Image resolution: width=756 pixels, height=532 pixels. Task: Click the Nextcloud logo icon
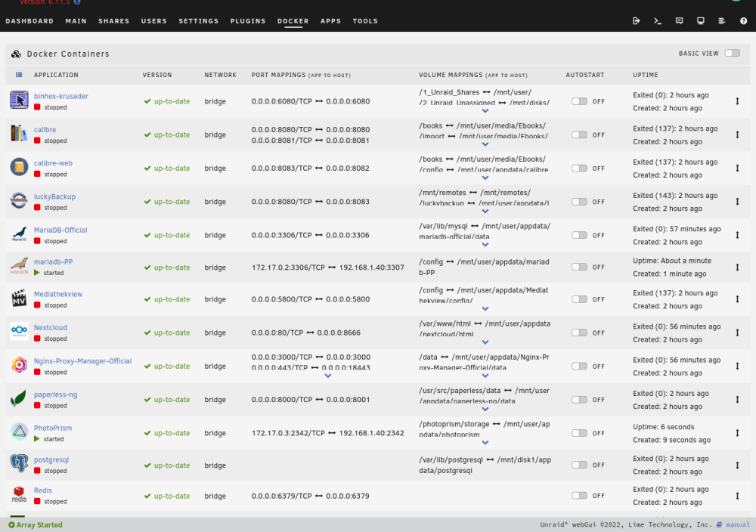[x=20, y=332]
